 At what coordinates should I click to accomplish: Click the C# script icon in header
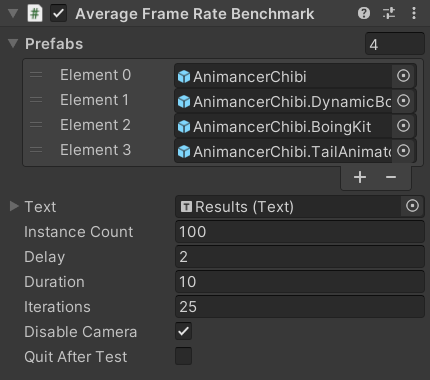pos(35,14)
